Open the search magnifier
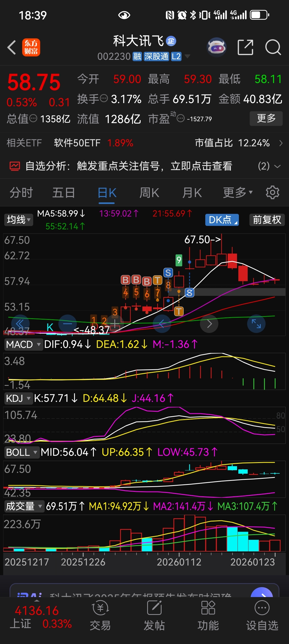 point(273,47)
